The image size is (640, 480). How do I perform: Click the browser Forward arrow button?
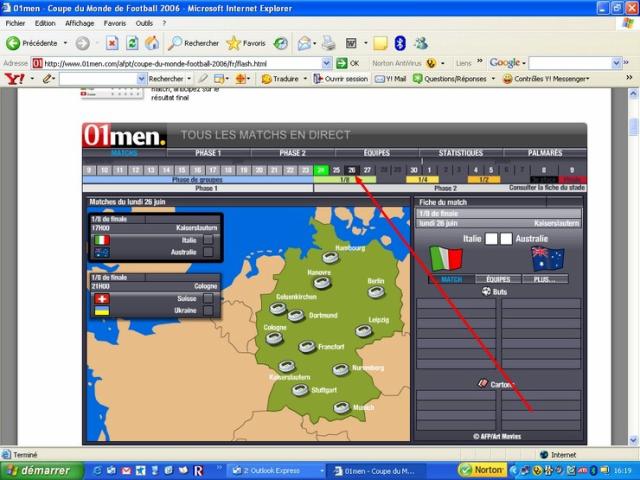click(82, 43)
